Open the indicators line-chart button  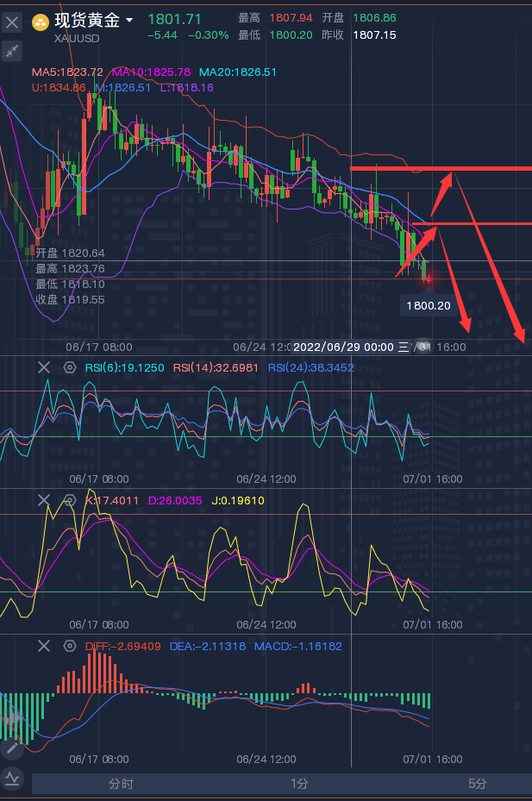pyautogui.click(x=12, y=779)
